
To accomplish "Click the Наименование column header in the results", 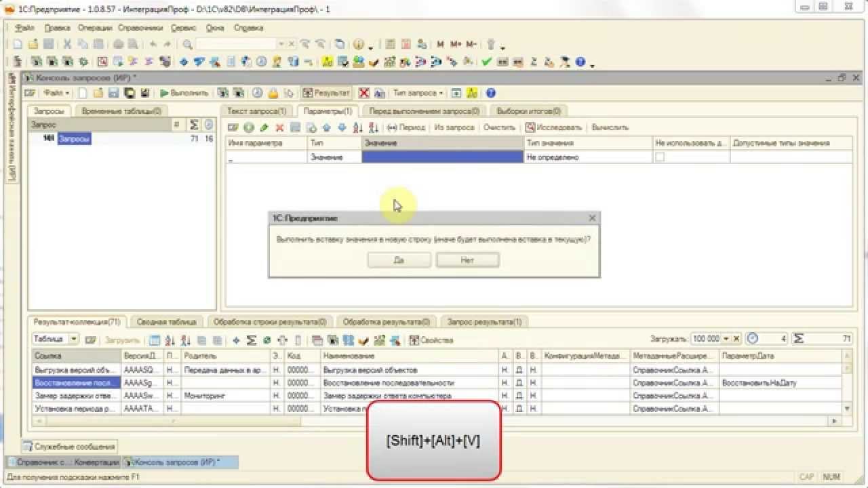I will coord(410,356).
